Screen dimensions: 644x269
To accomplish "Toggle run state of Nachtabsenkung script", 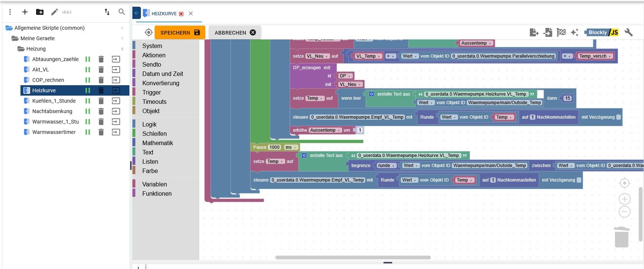I will click(x=88, y=111).
